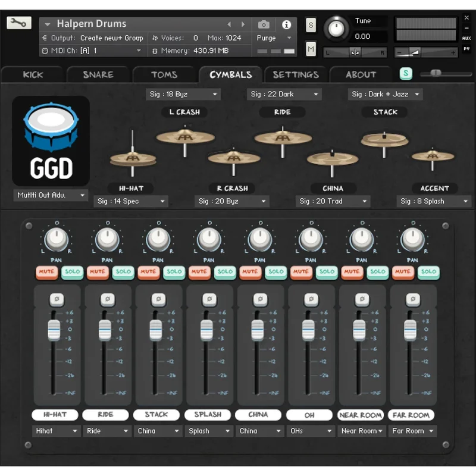Go to next instrument arrow
476x476 pixels.
[x=243, y=24]
